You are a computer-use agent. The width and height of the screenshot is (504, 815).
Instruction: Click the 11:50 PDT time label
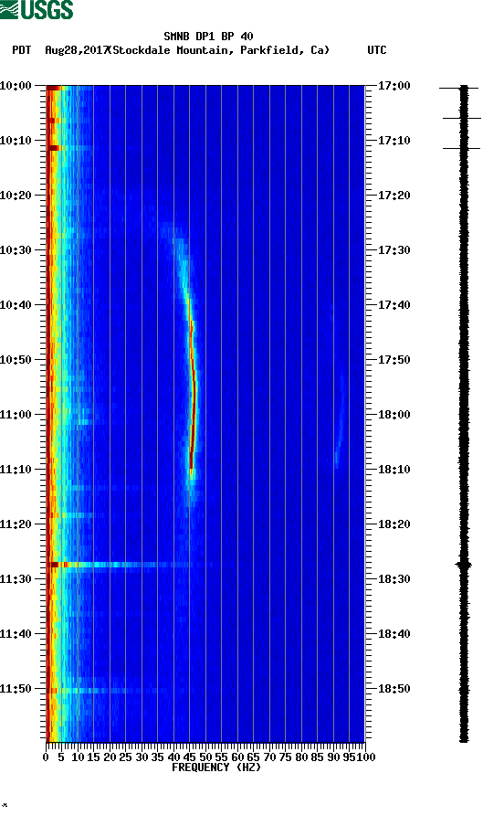coord(16,689)
